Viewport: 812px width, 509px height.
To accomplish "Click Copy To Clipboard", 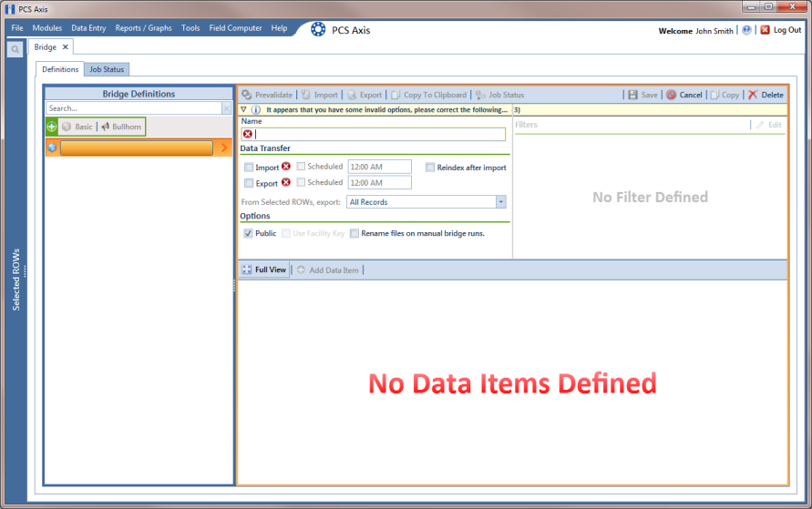I will pyautogui.click(x=429, y=95).
